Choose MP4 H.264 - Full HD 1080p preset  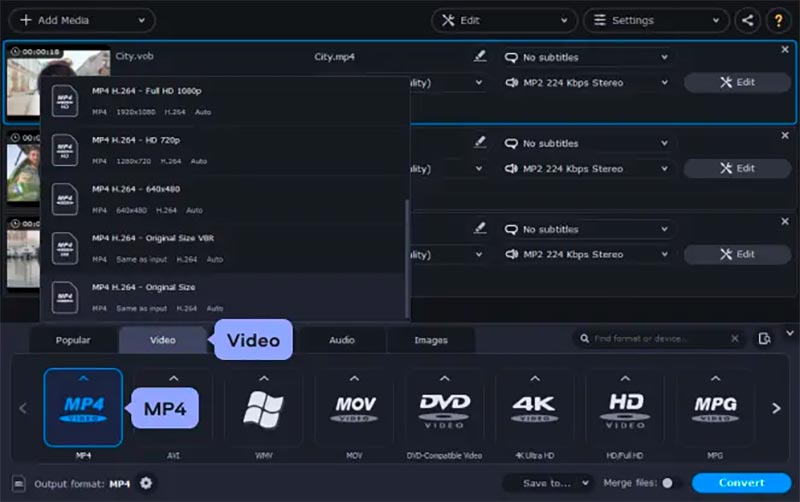tap(223, 101)
